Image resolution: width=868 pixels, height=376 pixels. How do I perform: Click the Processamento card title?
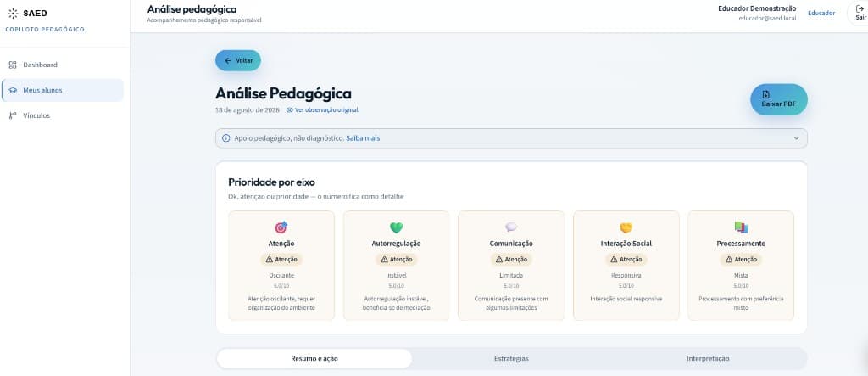[x=741, y=244]
